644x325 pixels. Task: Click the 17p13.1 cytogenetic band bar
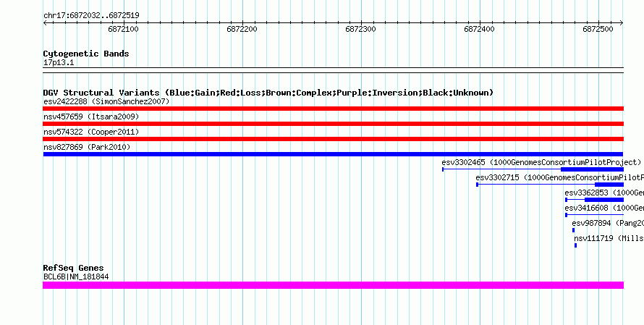pyautogui.click(x=333, y=70)
